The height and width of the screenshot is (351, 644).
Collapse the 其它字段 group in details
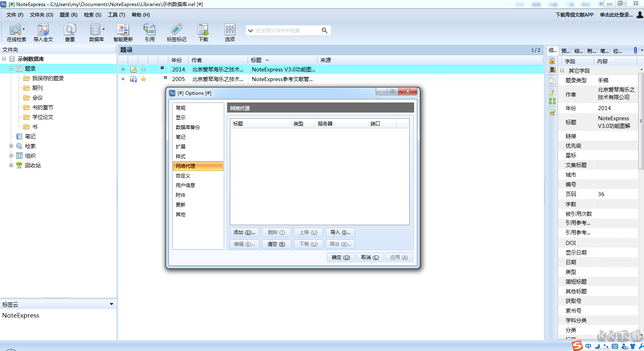click(562, 71)
